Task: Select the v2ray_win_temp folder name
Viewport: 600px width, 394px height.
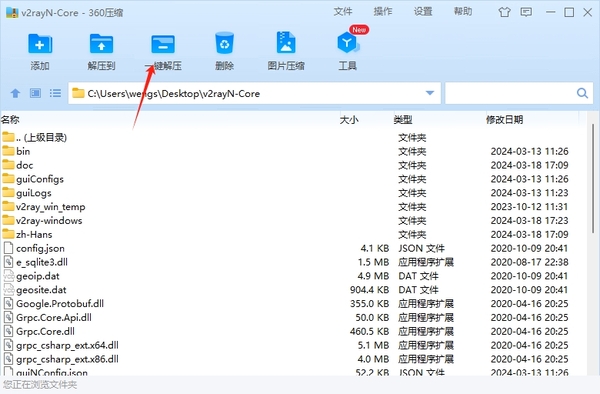Action: click(51, 207)
